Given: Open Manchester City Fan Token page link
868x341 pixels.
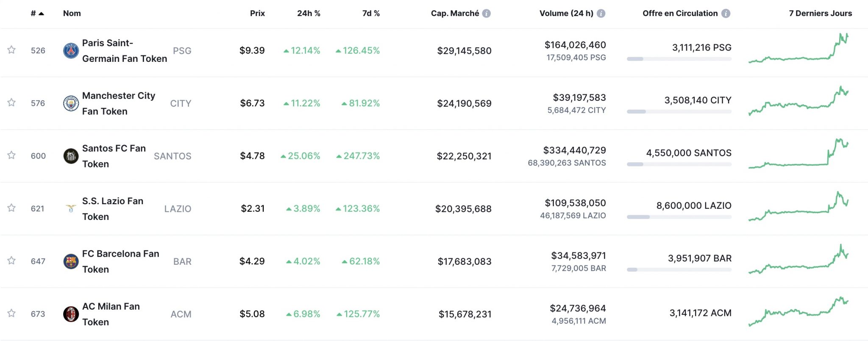Looking at the screenshot, I should coord(119,103).
